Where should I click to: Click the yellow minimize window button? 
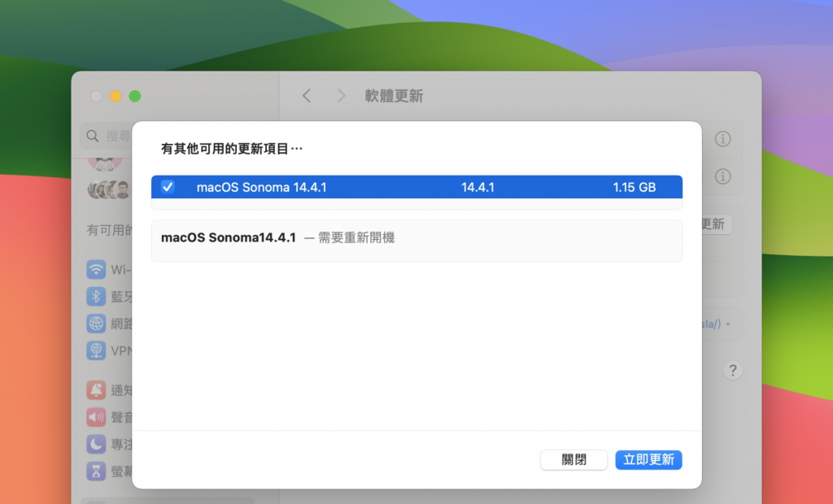tap(116, 96)
